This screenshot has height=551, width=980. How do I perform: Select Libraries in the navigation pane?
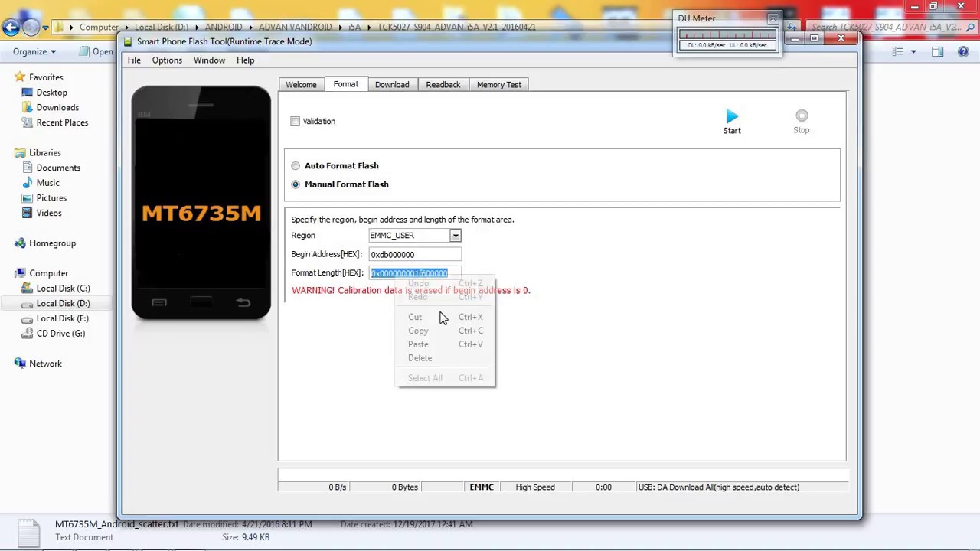(x=45, y=153)
